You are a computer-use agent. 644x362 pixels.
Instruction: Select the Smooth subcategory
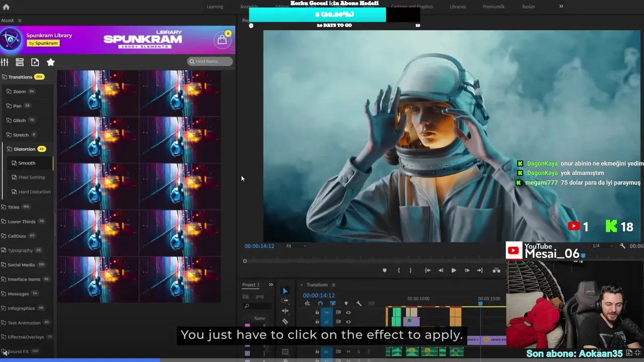coord(27,163)
